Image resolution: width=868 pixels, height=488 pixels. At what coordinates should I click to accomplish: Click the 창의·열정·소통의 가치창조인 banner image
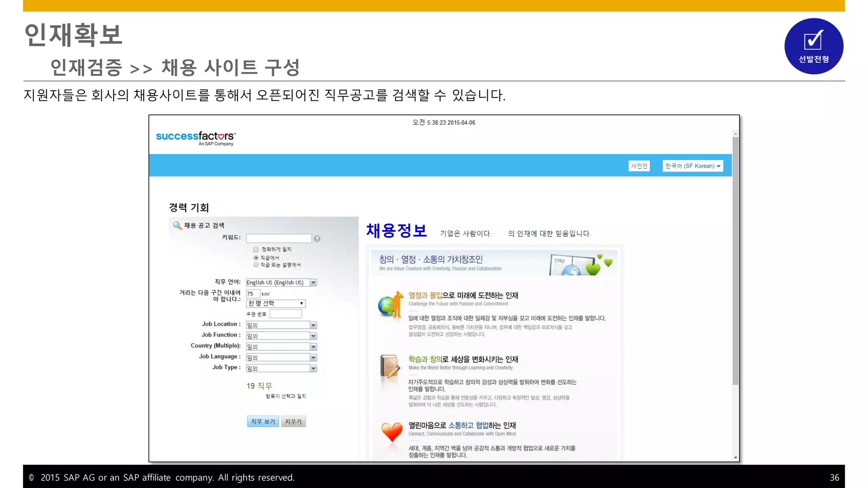pyautogui.click(x=494, y=263)
